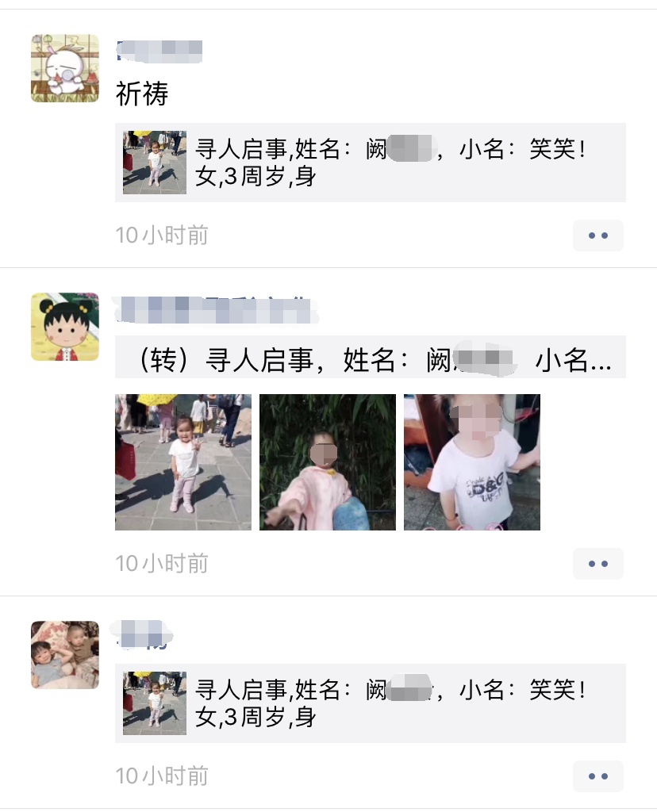Open comment menu dots on first post
Screen dimensions: 657x812
pyautogui.click(x=598, y=236)
